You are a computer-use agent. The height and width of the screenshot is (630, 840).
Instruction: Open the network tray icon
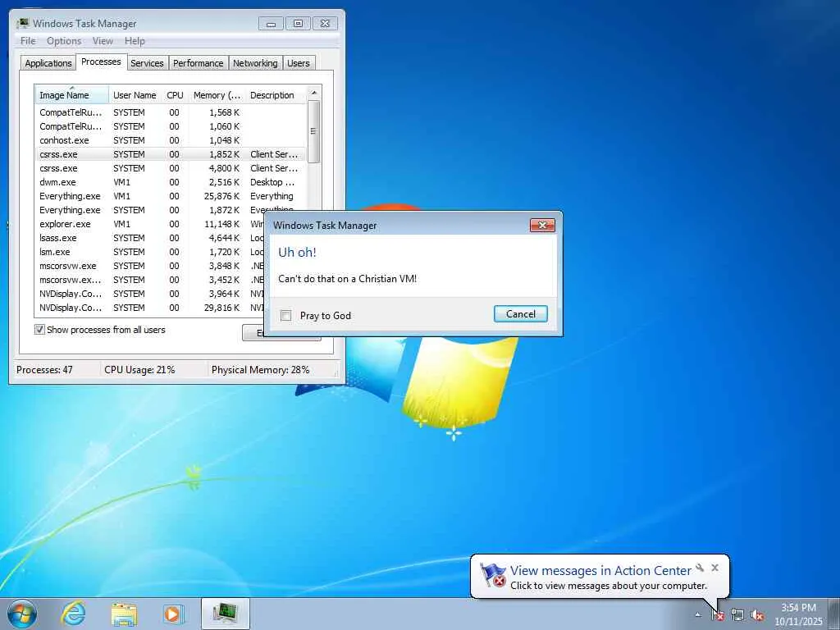click(737, 615)
